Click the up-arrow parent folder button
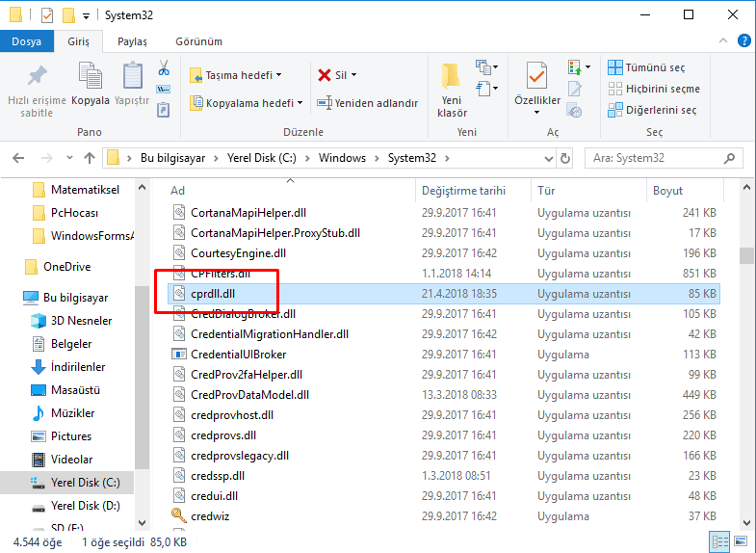756x553 pixels. 90,158
